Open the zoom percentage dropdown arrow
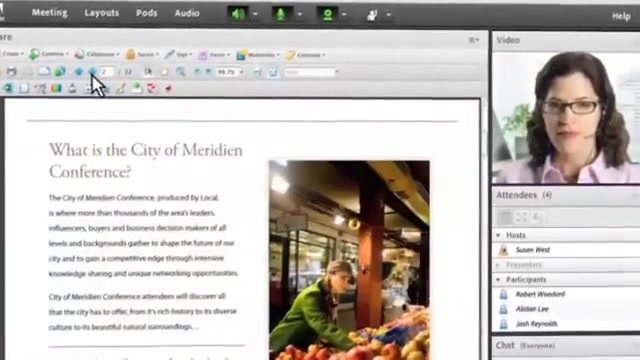640x360 pixels. pyautogui.click(x=242, y=72)
